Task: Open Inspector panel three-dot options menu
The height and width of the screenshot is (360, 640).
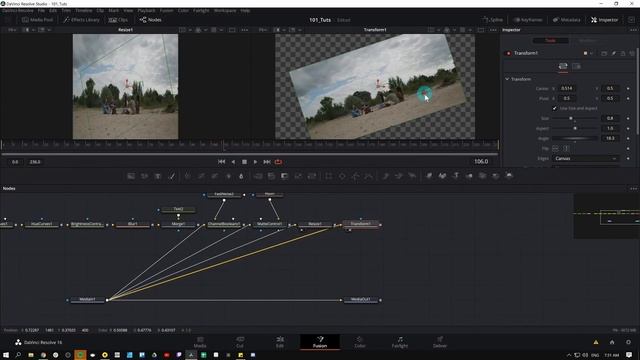Action: [633, 30]
